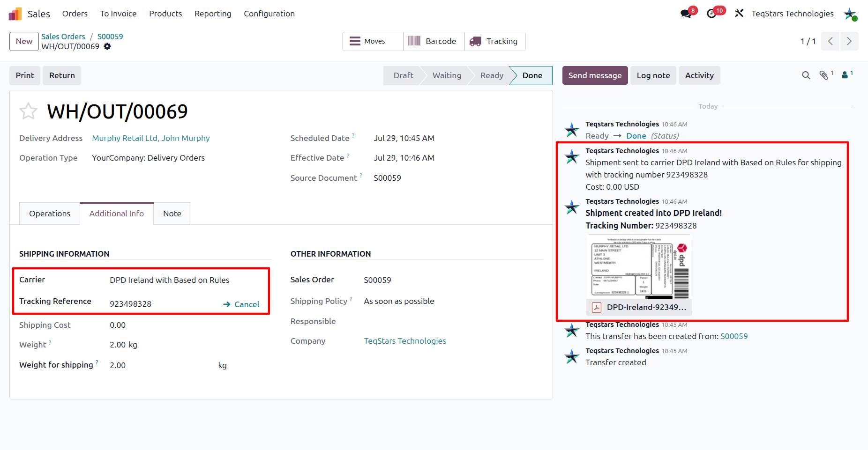The image size is (868, 450).
Task: Open the DPD shipping label thumbnail
Action: point(639,267)
